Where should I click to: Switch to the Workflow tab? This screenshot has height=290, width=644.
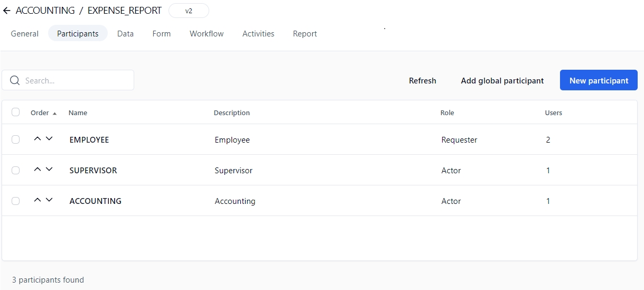[207, 33]
